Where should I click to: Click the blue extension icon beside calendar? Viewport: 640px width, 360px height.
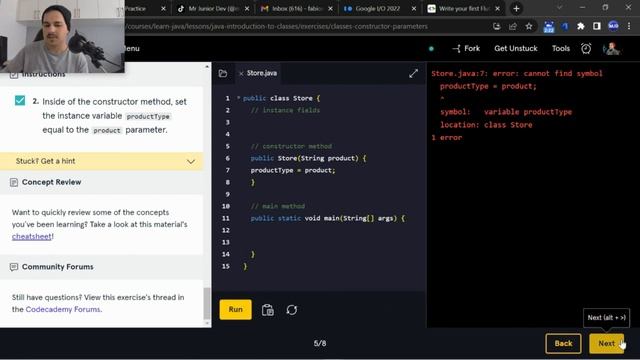[565, 27]
